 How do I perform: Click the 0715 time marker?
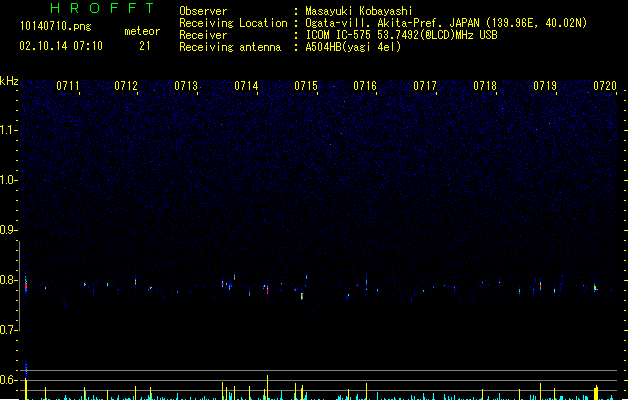point(306,86)
